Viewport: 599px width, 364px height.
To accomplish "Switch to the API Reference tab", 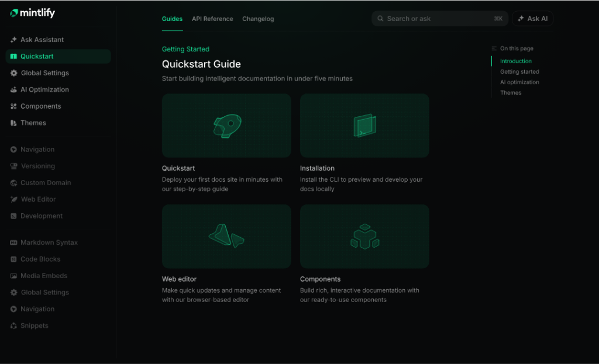I will click(212, 19).
